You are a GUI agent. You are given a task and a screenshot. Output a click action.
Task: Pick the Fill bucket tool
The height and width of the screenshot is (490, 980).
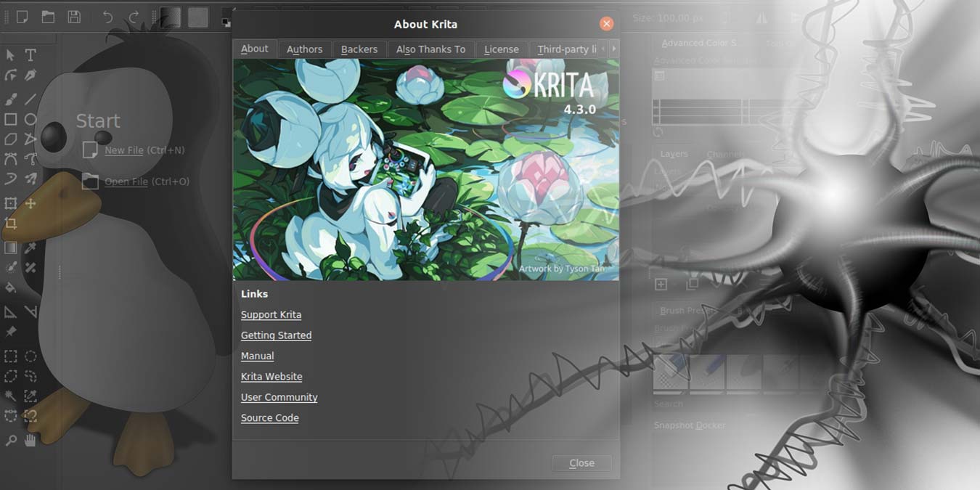tap(11, 287)
